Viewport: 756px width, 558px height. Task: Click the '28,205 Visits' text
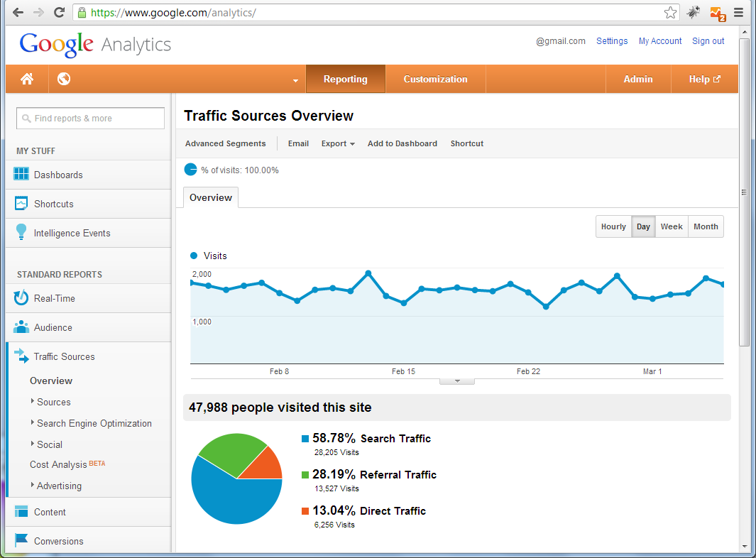(336, 452)
